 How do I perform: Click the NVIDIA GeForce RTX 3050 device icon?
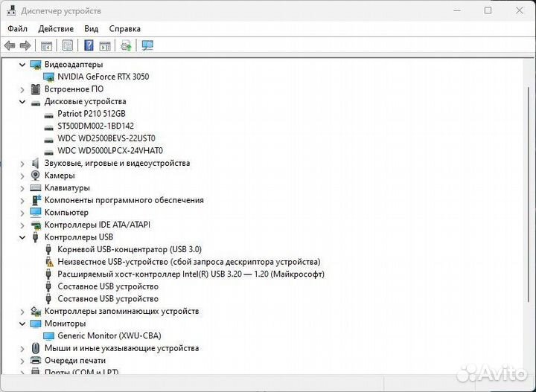pyautogui.click(x=49, y=77)
